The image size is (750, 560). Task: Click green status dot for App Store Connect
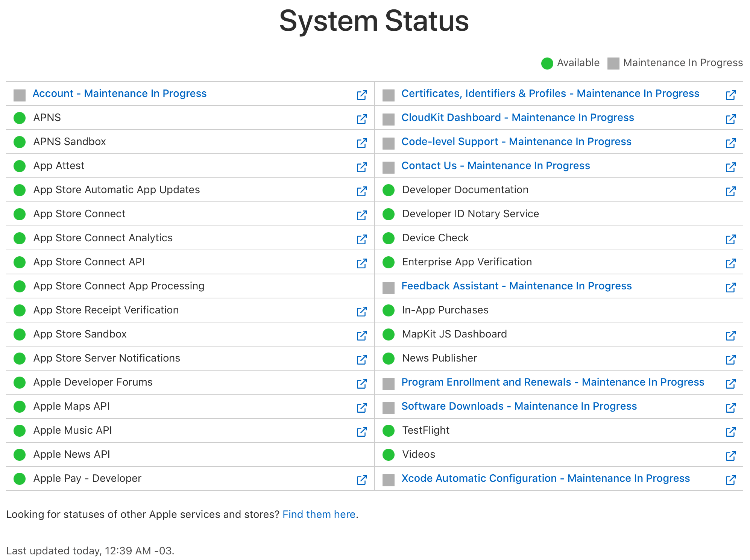point(20,214)
